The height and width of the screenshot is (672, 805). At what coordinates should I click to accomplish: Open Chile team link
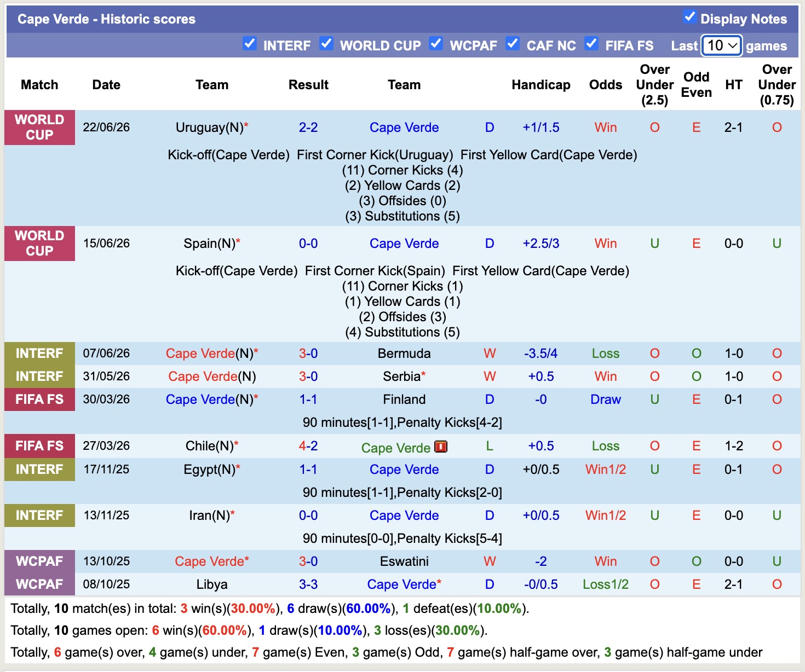point(209,446)
